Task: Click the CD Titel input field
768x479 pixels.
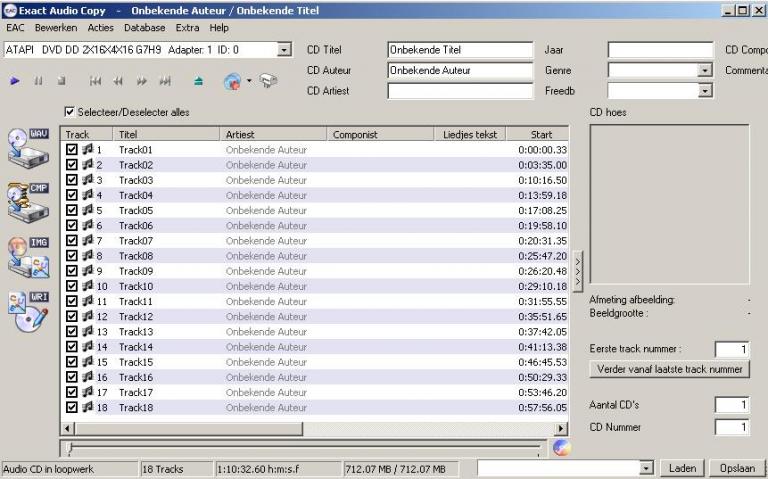Action: 446,49
